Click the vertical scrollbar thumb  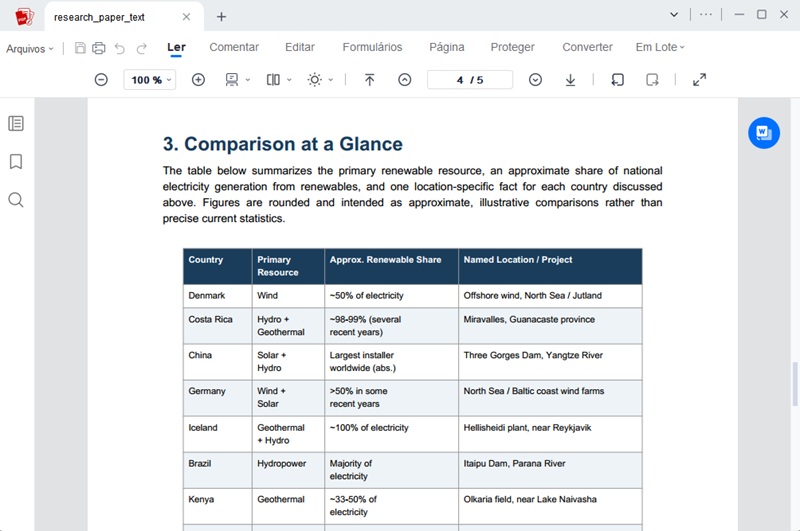[795, 384]
